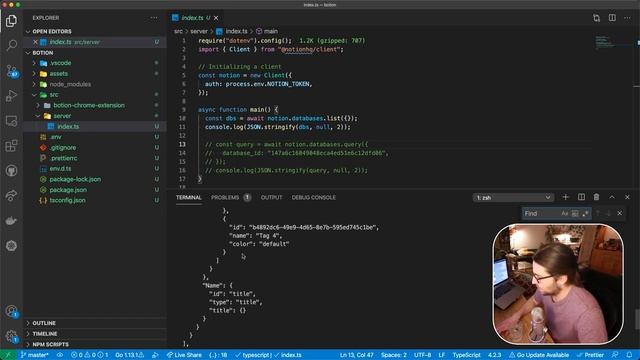Open the terminal selector dropdown 1: zsh
This screenshot has height=360, width=640.
(x=513, y=198)
